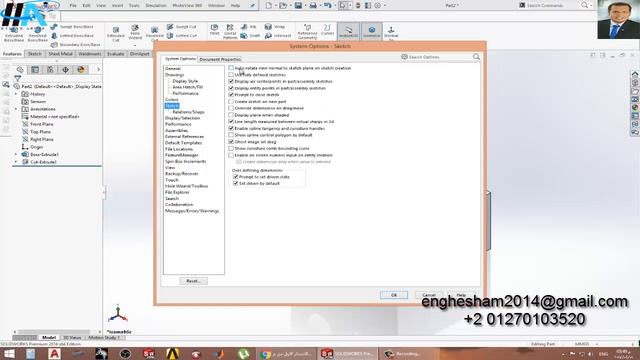Image resolution: width=640 pixels, height=360 pixels.
Task: Click OK in System Options dialog
Action: tap(394, 295)
